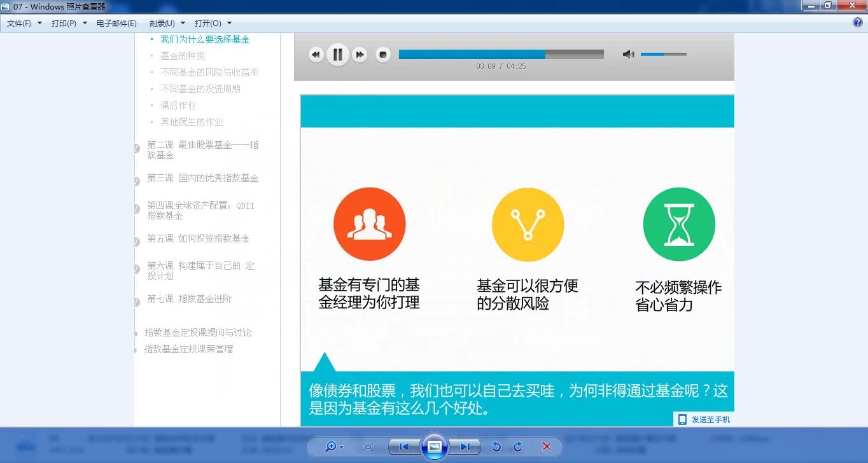The height and width of the screenshot is (463, 868).
Task: Expand 第二课 最佳股票基金 chapter
Action: click(x=203, y=150)
